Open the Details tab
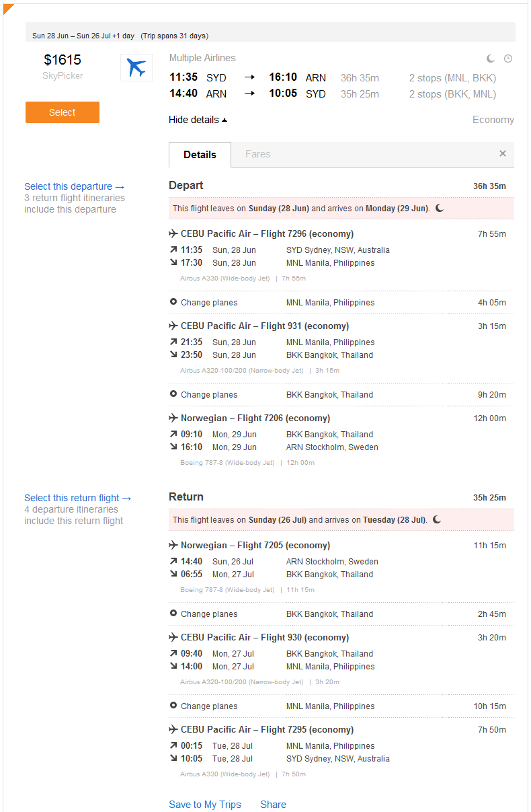 tap(200, 155)
